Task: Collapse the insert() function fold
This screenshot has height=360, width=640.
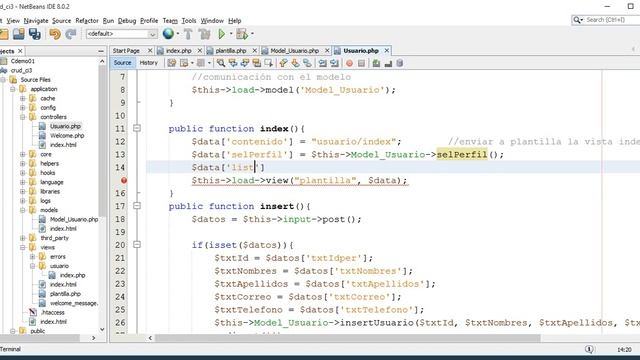Action: (x=137, y=206)
